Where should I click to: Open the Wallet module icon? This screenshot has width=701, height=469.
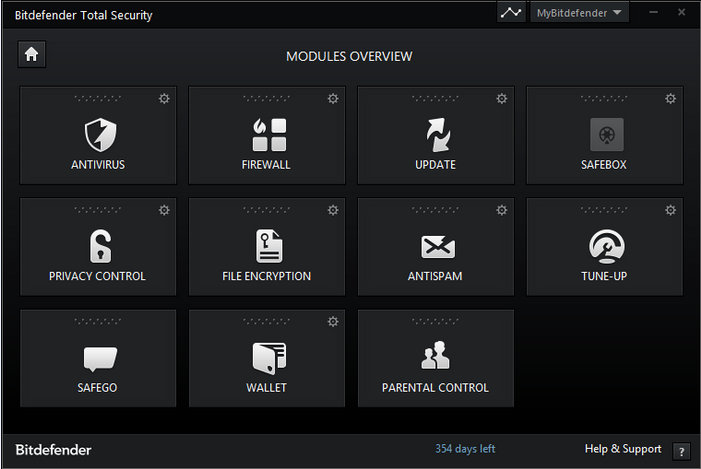click(x=269, y=358)
